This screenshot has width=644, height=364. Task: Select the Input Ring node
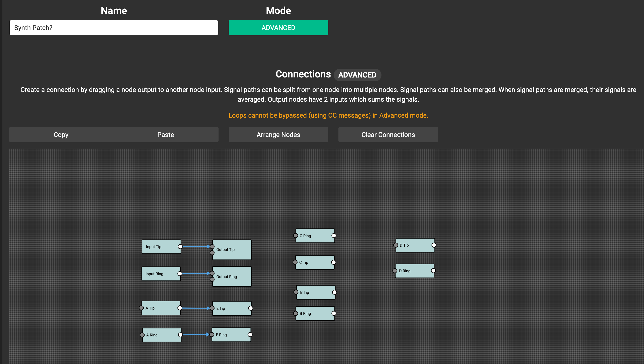pyautogui.click(x=161, y=274)
